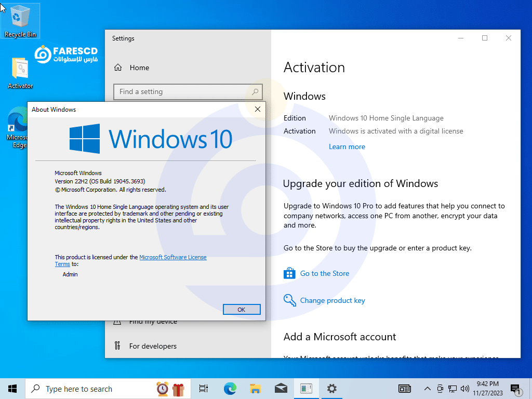Open News and interests taskbar widget
The image size is (532, 399).
click(x=404, y=389)
